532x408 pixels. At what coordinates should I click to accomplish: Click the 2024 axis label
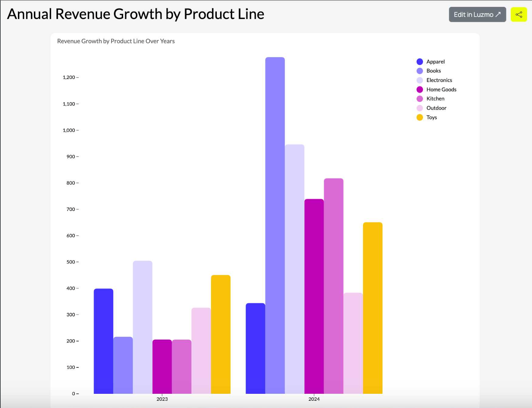[x=314, y=399]
